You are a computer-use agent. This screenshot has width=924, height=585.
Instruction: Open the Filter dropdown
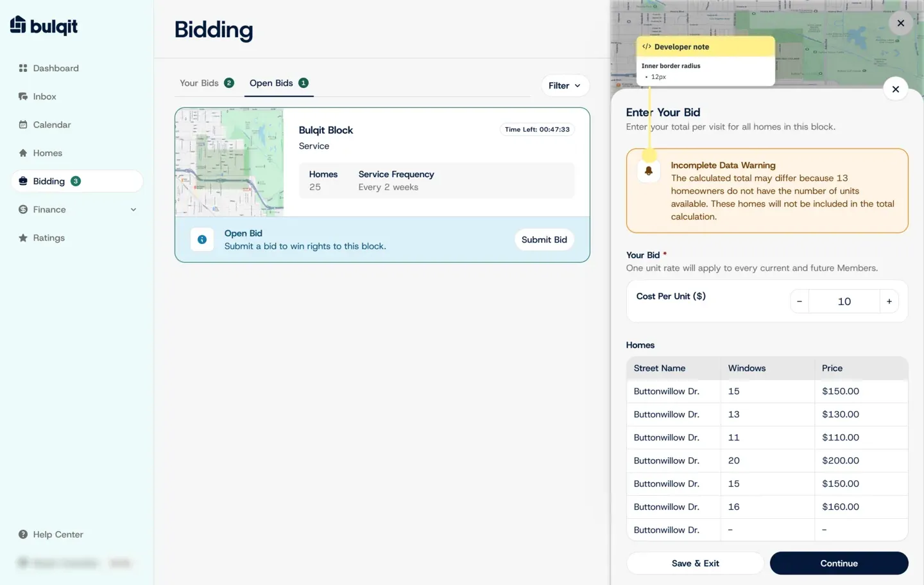coord(565,85)
